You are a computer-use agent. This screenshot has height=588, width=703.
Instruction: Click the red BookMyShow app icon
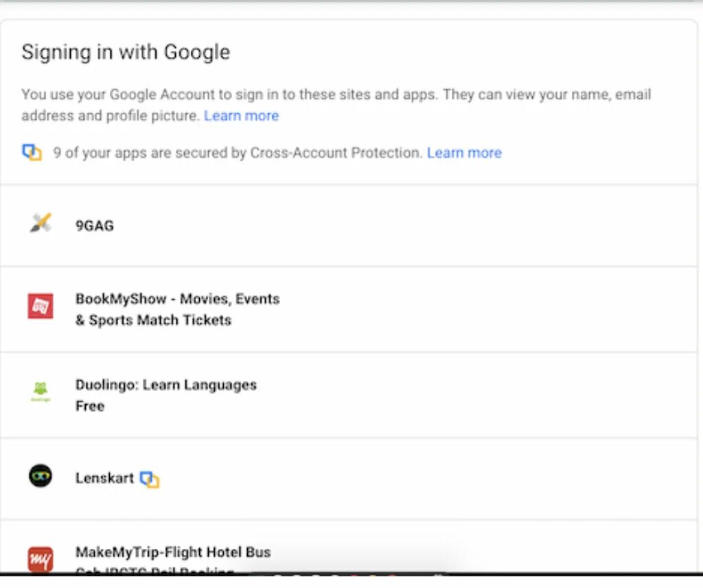coord(41,306)
